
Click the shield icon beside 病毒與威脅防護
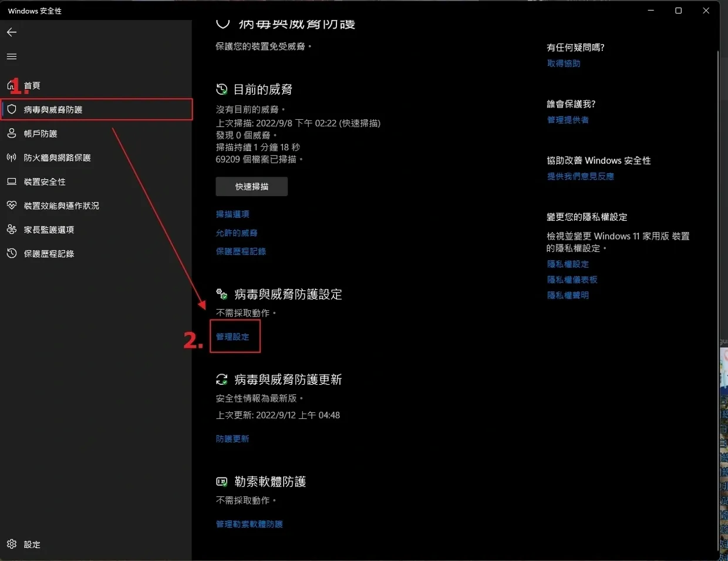[x=12, y=109]
